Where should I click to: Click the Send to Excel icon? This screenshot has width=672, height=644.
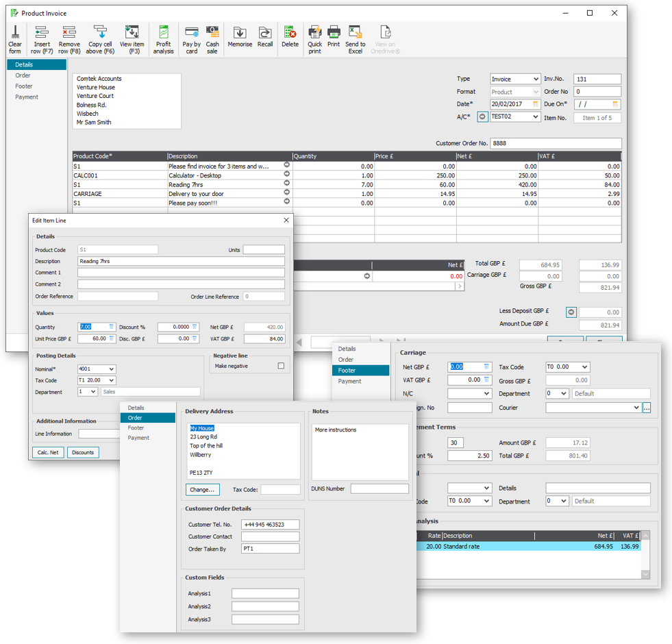point(356,40)
